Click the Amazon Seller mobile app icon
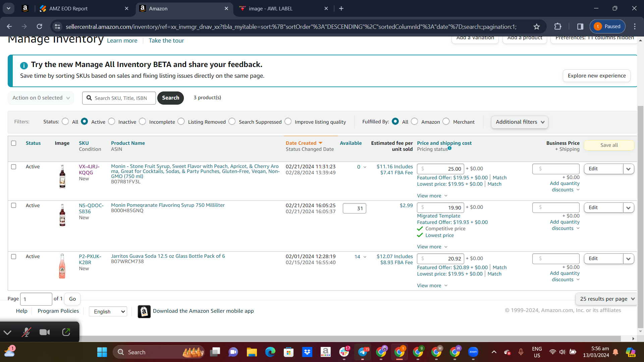 (144, 311)
